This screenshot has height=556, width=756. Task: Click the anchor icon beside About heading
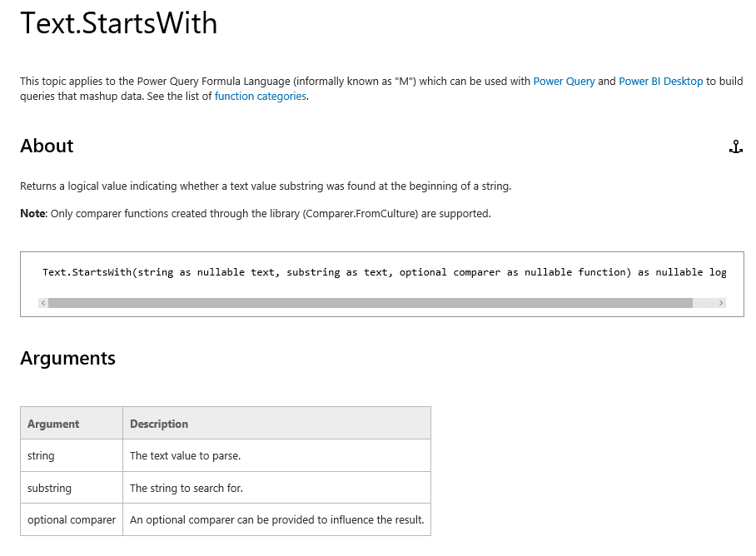coord(735,147)
